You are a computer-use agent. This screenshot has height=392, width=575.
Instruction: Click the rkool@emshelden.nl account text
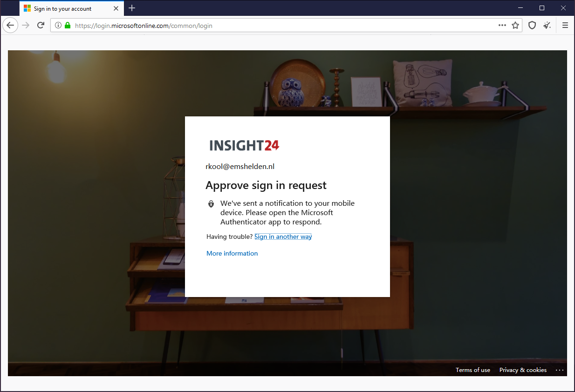click(240, 167)
